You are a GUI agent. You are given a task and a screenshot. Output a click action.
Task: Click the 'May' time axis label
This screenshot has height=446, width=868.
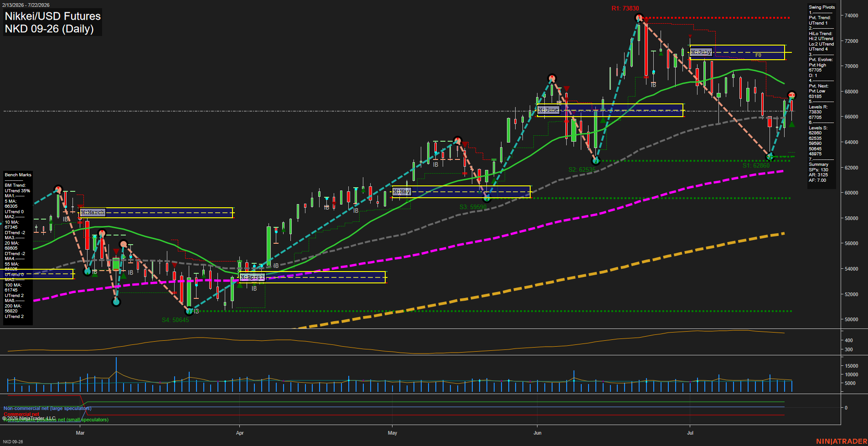click(393, 433)
